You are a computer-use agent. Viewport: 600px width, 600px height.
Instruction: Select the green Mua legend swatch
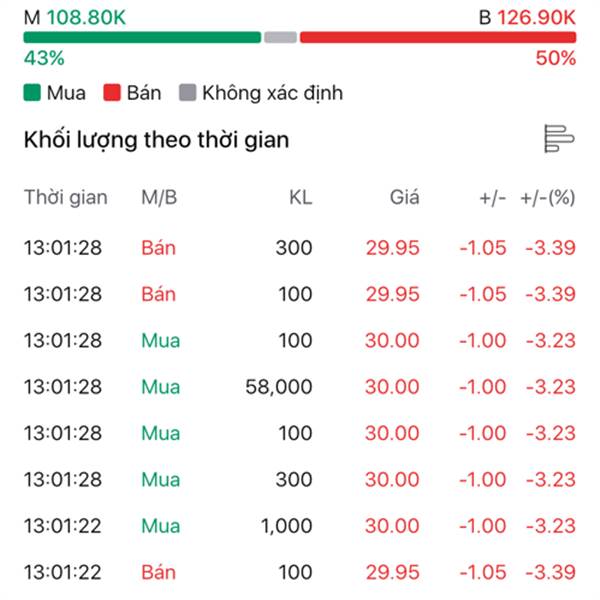tap(32, 93)
